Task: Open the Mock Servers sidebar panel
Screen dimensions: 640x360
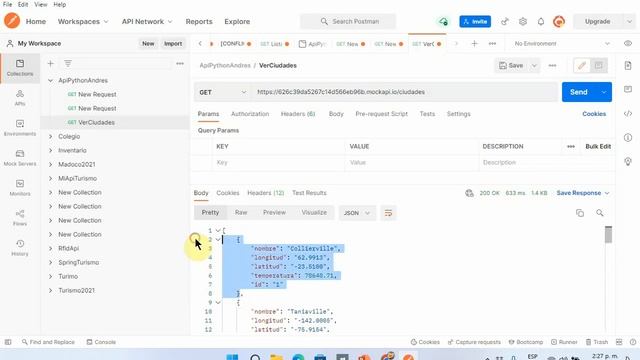Action: (x=20, y=158)
